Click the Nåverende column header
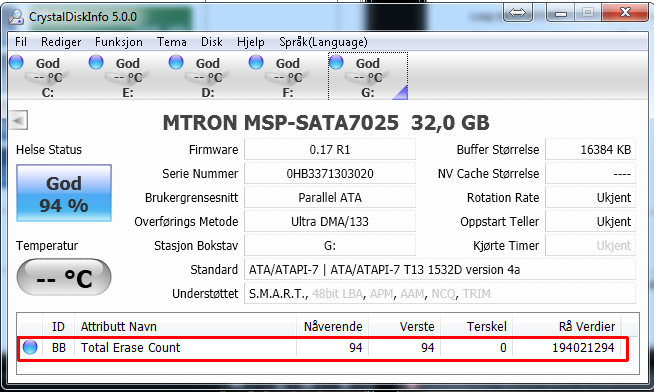This screenshot has height=392, width=654. [x=332, y=326]
